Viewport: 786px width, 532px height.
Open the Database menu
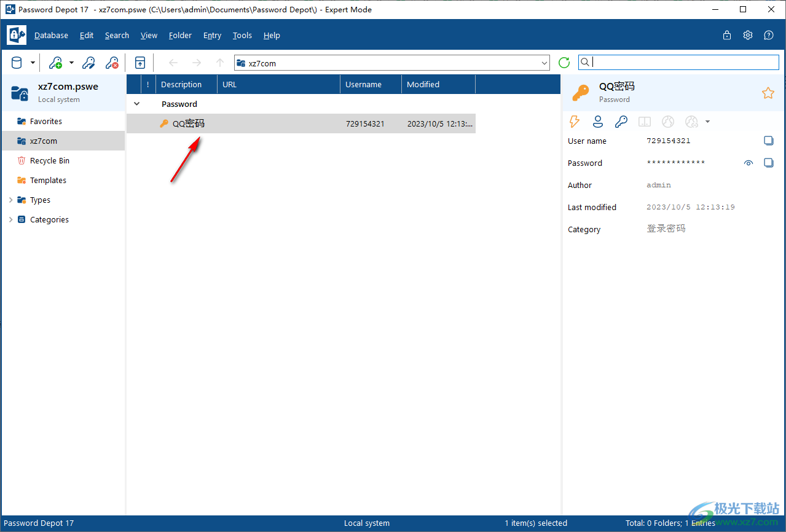click(x=51, y=35)
